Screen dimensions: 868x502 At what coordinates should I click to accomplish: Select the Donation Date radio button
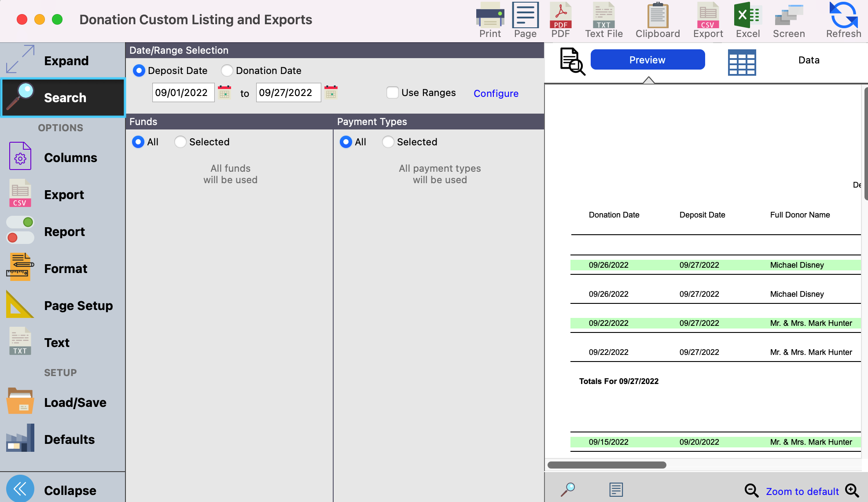(x=227, y=70)
